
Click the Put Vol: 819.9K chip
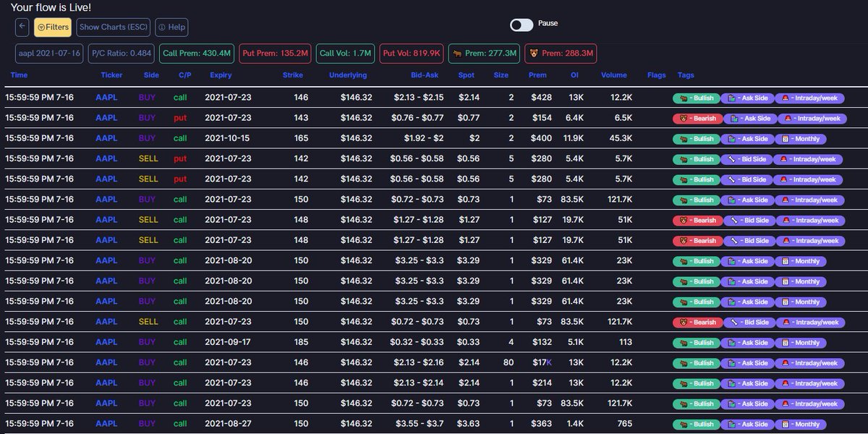pos(411,53)
